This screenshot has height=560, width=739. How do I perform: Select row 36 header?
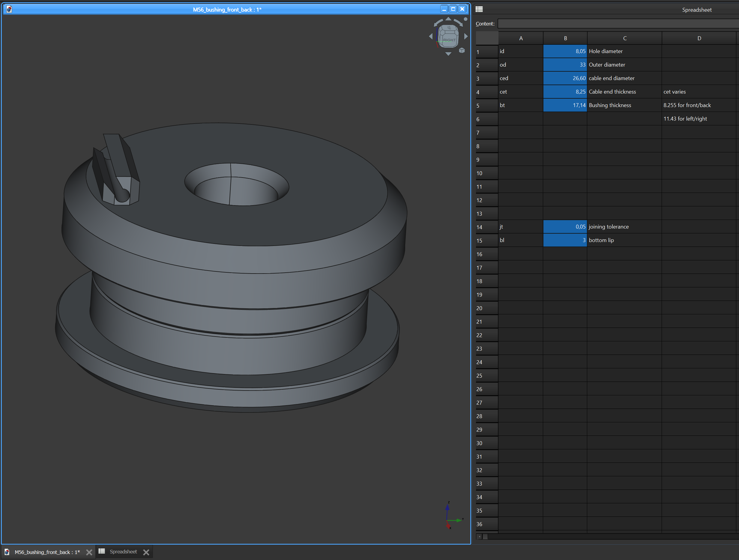pyautogui.click(x=487, y=524)
